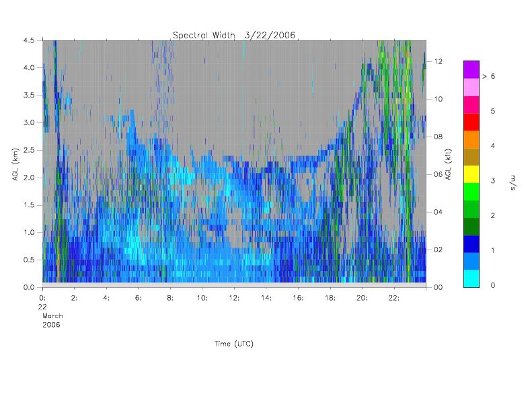This screenshot has height=411, width=532.
Task: Click the colorbar label '4'
Action: tap(492, 146)
